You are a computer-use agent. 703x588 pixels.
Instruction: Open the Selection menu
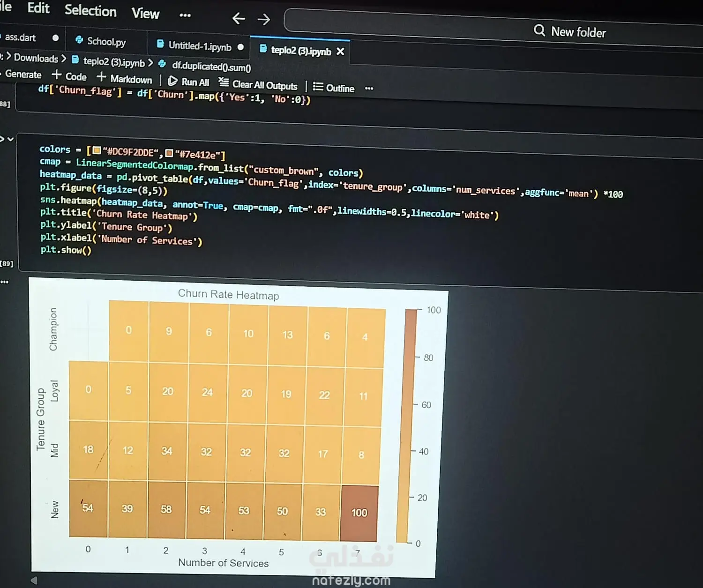coord(90,10)
